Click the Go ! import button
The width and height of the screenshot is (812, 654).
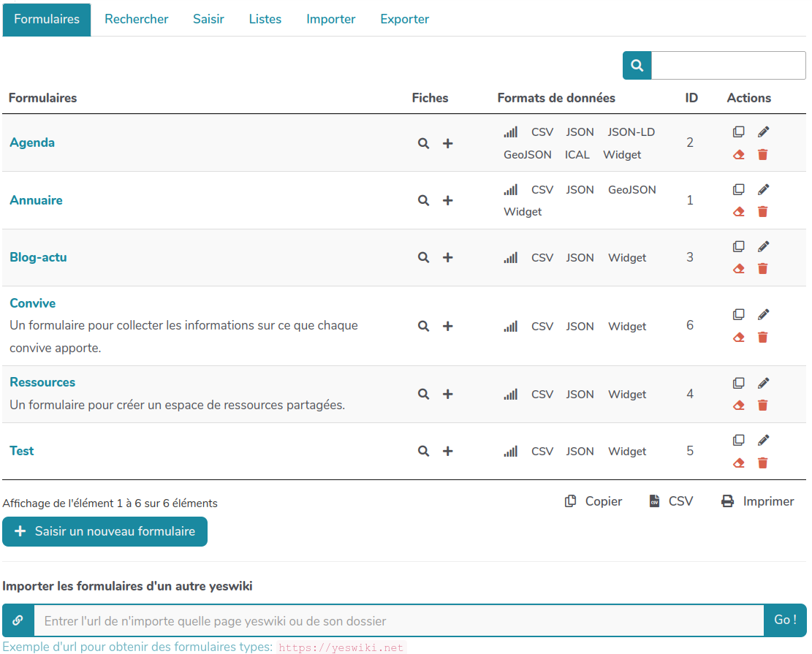785,620
